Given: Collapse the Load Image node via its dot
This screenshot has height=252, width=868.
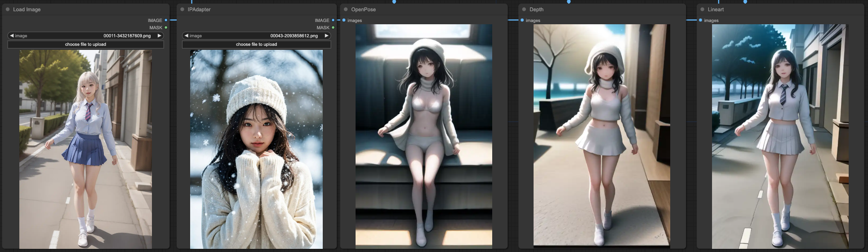Looking at the screenshot, I should (x=8, y=9).
